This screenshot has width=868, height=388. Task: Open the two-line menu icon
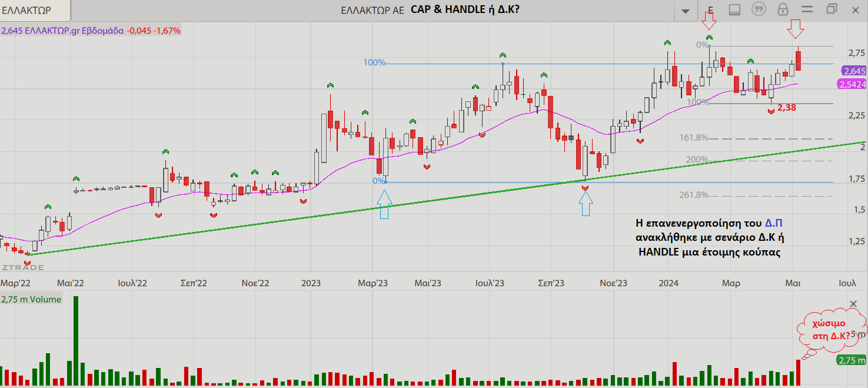click(x=807, y=10)
